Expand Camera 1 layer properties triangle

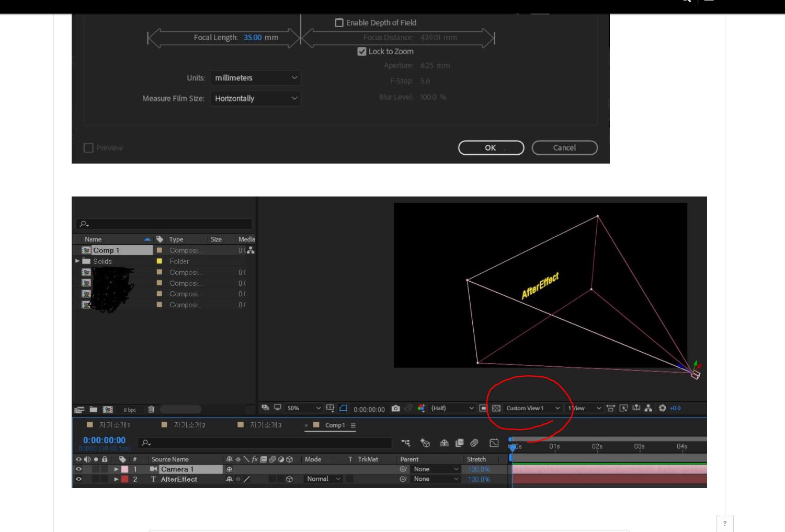coord(116,469)
